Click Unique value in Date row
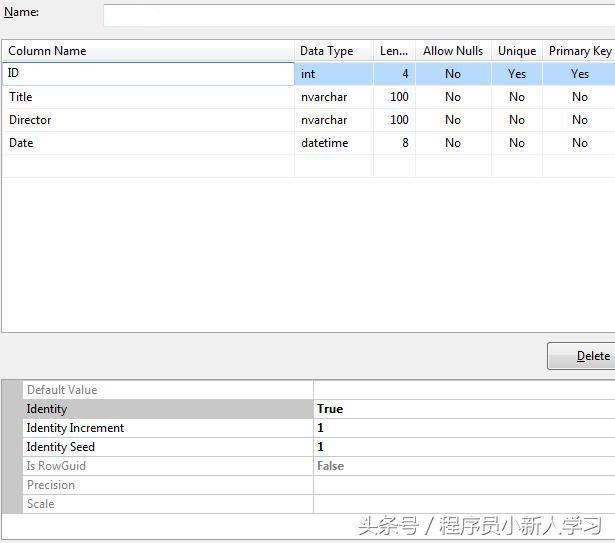The image size is (615, 543). click(x=517, y=143)
